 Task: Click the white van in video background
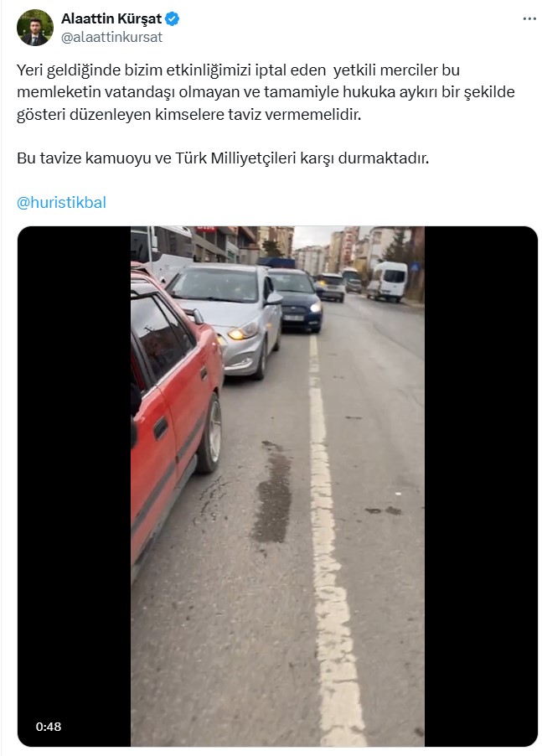point(389,281)
